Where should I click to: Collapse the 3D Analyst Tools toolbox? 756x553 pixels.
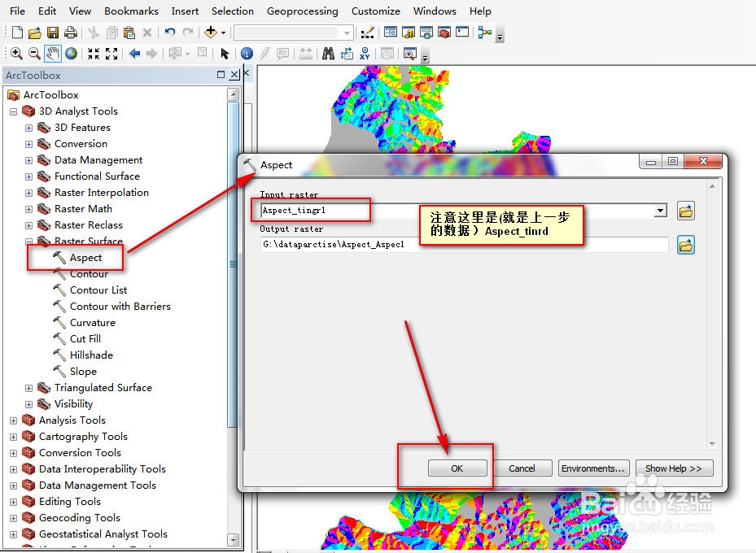coord(14,111)
